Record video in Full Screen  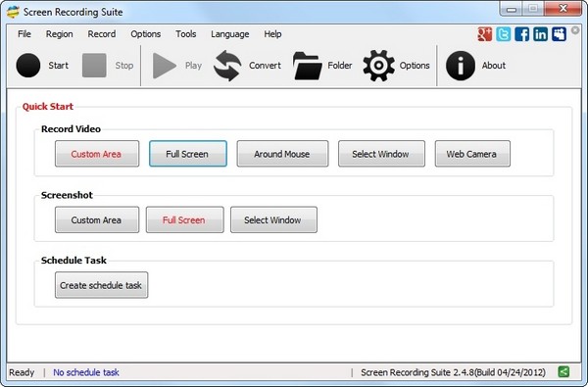(188, 154)
